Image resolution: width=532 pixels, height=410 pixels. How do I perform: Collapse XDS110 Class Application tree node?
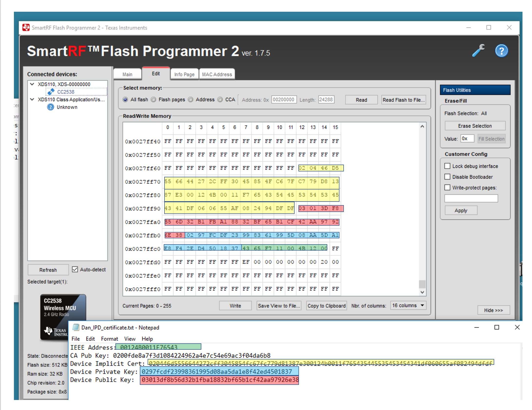click(x=32, y=99)
